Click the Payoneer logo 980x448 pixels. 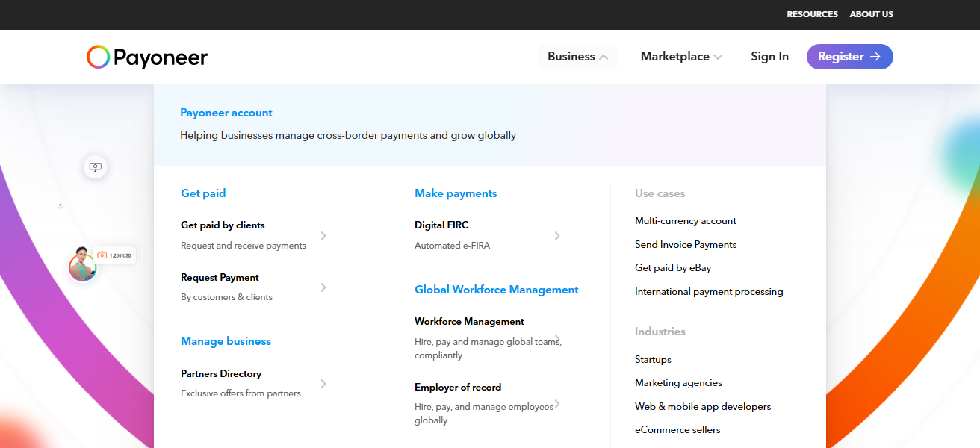click(147, 57)
